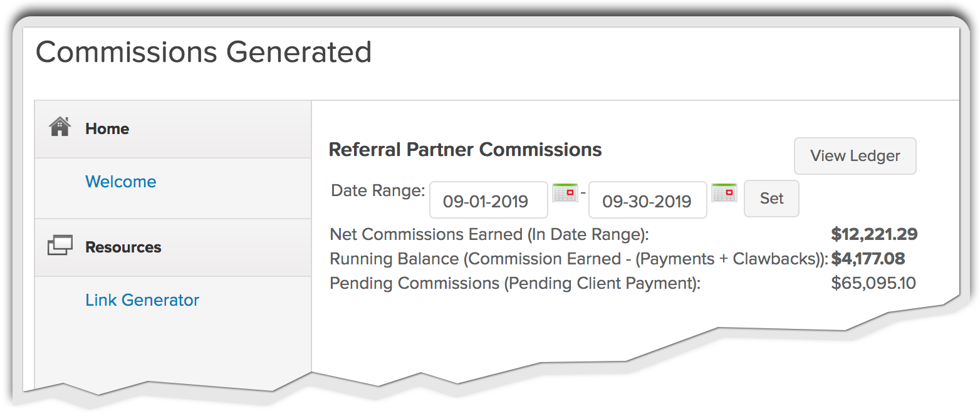Click the Running Balance label
This screenshot has height=416, width=980.
pos(578,259)
